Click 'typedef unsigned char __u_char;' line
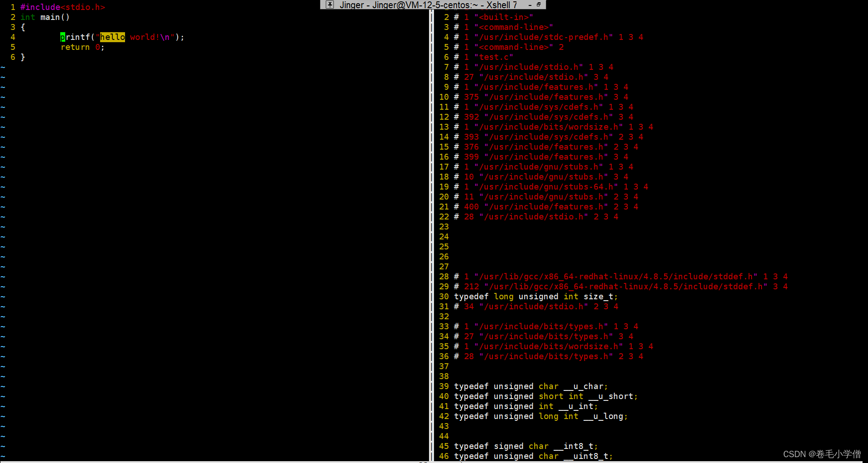The height and width of the screenshot is (463, 868). pos(531,386)
